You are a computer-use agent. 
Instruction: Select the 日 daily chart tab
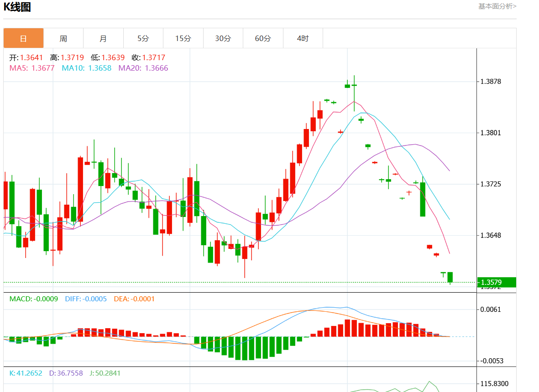24,38
